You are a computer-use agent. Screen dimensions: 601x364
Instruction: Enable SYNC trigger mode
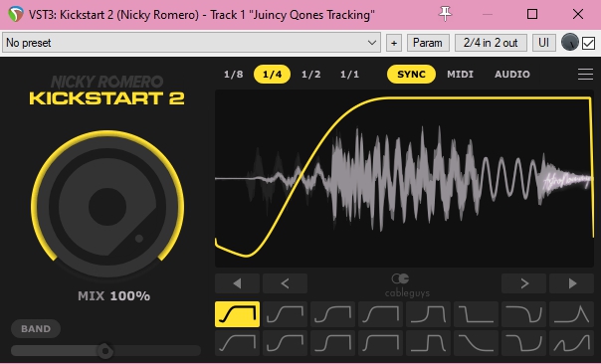(x=411, y=74)
